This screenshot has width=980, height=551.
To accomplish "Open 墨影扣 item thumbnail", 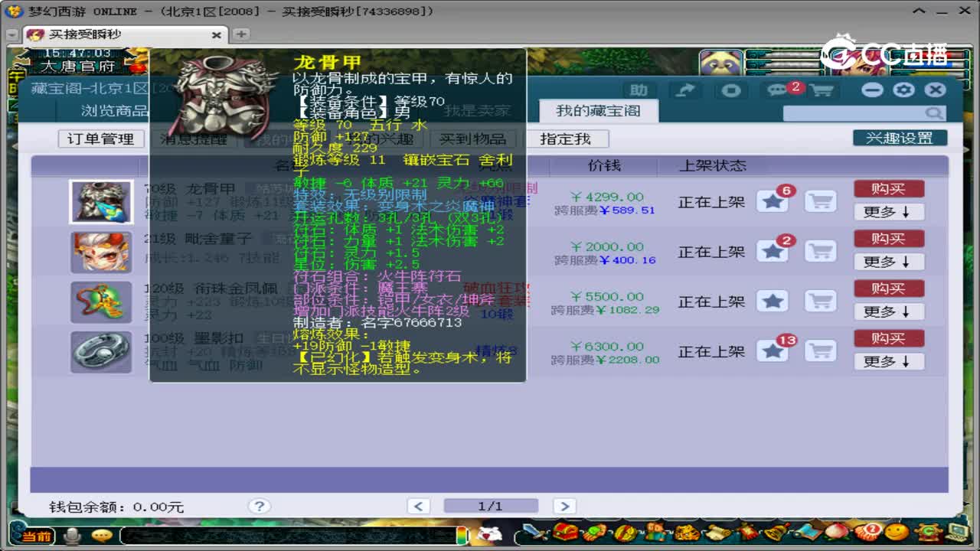I will click(101, 351).
